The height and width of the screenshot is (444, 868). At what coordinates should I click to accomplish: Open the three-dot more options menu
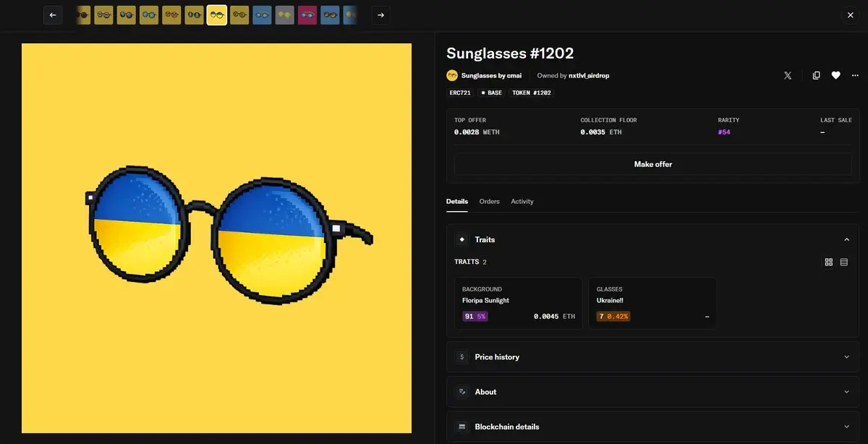pos(855,75)
